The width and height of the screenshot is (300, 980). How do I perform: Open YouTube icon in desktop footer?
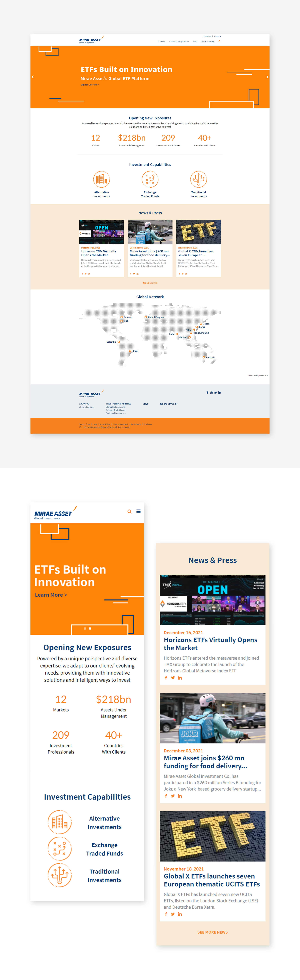(x=211, y=393)
